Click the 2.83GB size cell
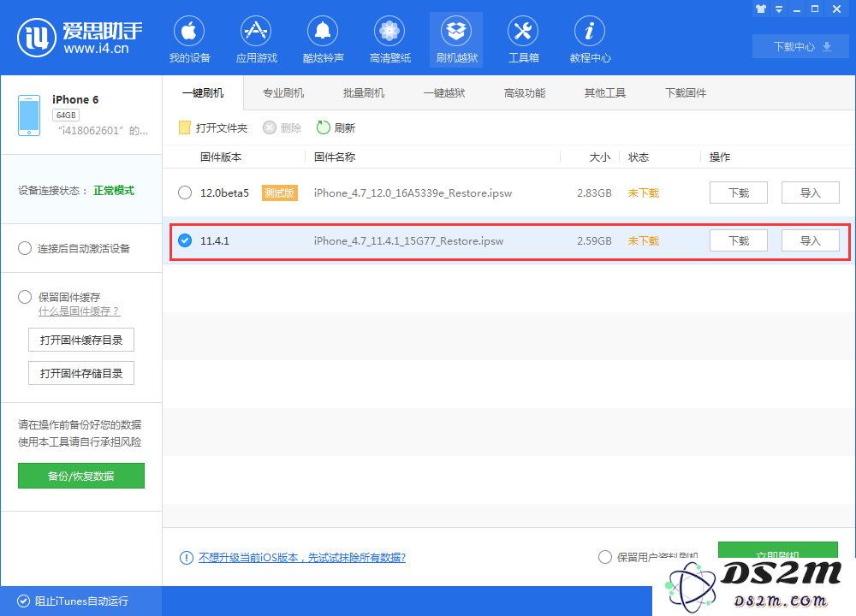Viewport: 856px width, 616px height. [x=594, y=193]
